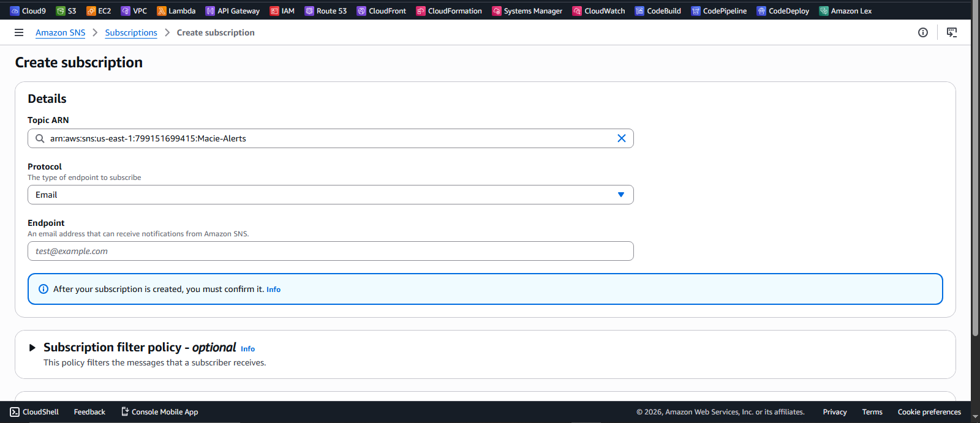Clear the Topic ARN field
The height and width of the screenshot is (423, 980).
coord(622,138)
